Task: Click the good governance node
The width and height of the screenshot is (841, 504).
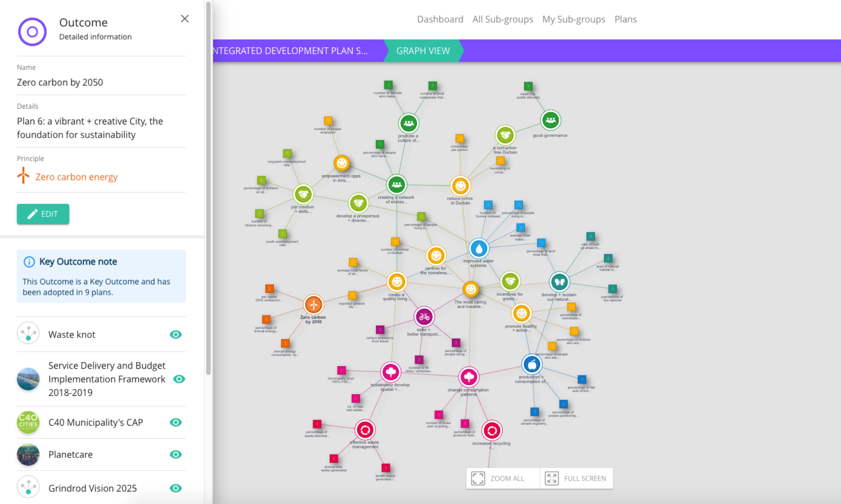Action: point(550,120)
